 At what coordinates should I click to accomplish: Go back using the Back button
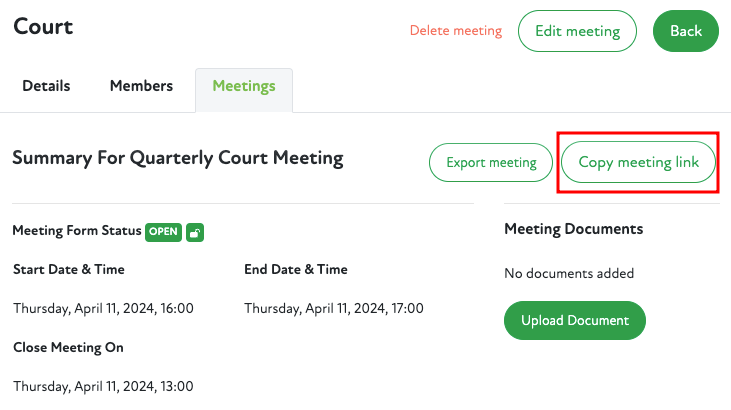point(686,31)
